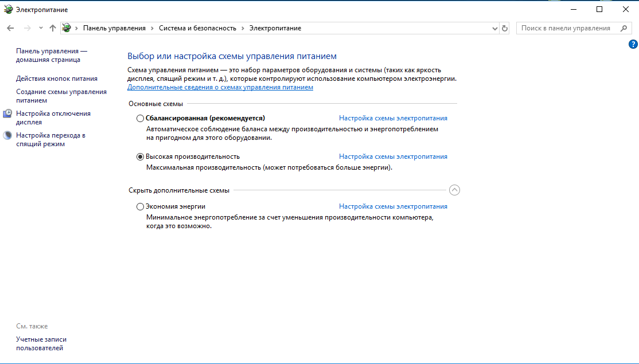Click Панель управления breadcrumb

(114, 28)
